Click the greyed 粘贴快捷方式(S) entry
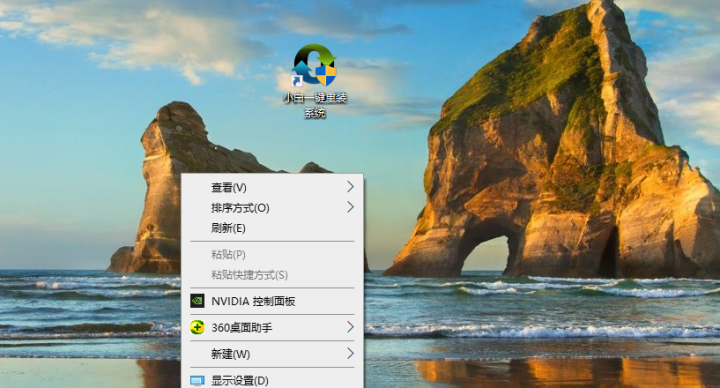Screen dimensions: 720x388 click(x=272, y=275)
